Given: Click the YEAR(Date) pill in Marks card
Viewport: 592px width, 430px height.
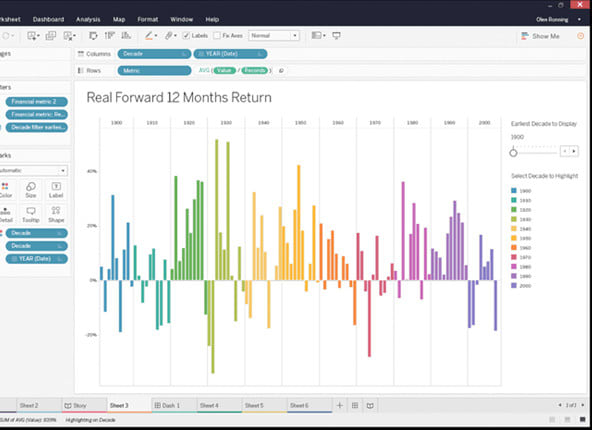Looking at the screenshot, I should click(x=37, y=259).
